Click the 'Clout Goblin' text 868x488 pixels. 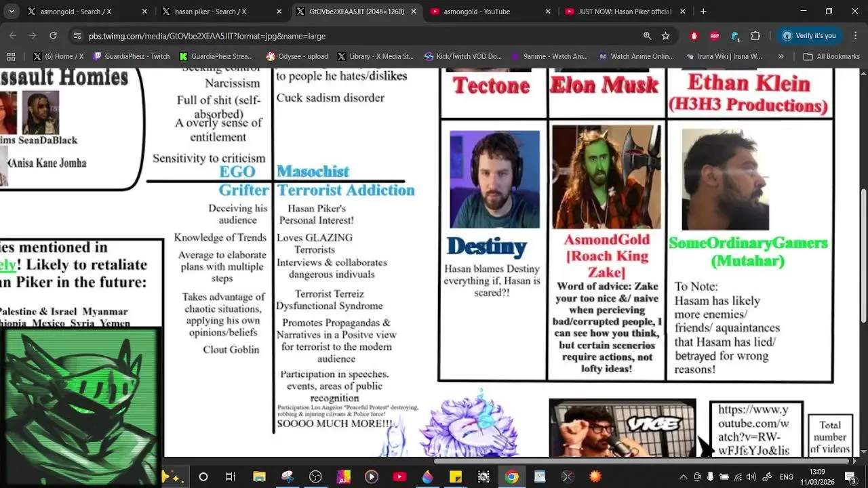pyautogui.click(x=231, y=350)
